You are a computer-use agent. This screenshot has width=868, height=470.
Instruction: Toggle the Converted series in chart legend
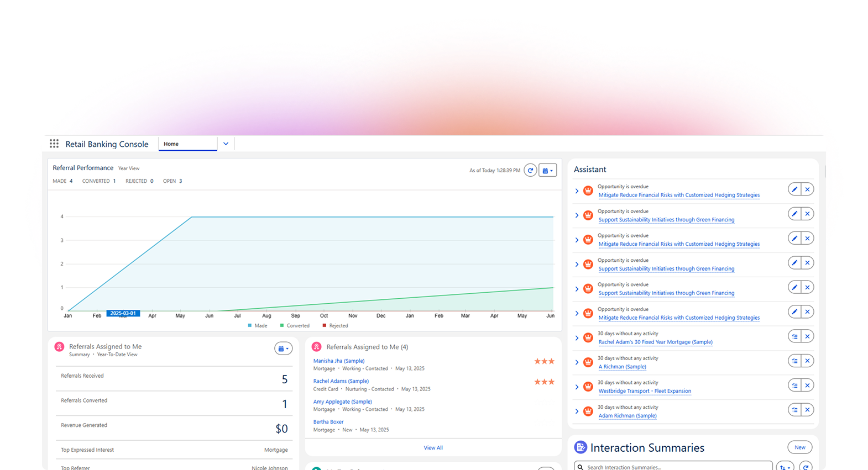tap(295, 326)
